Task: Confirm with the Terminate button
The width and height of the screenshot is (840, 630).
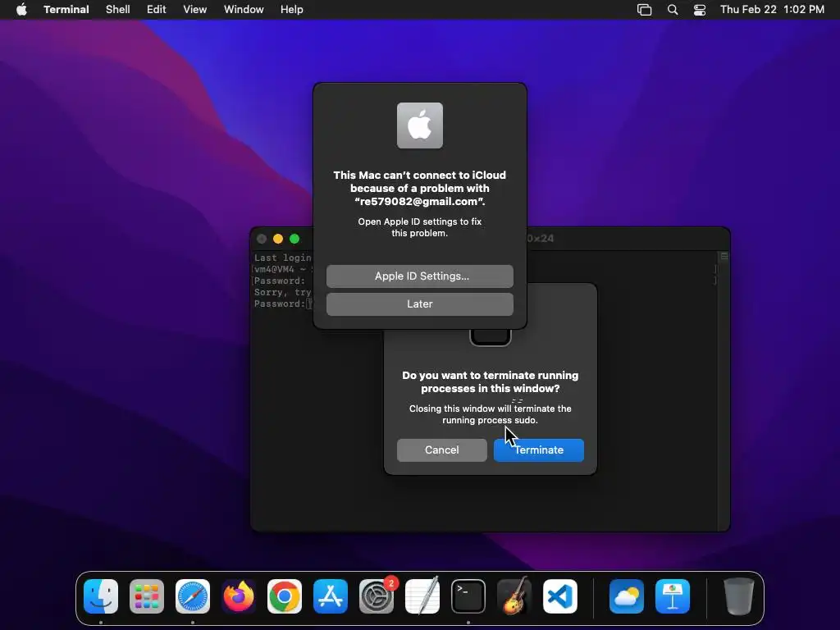Action: pos(539,450)
